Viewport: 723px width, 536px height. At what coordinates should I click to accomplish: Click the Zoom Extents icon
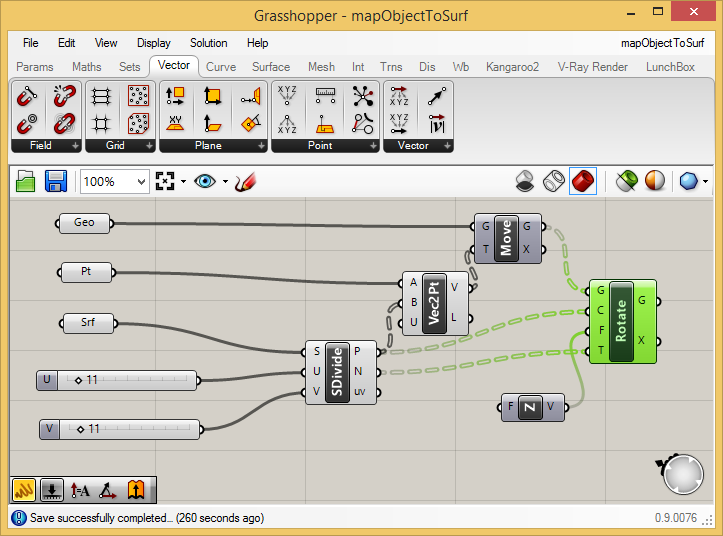point(165,181)
